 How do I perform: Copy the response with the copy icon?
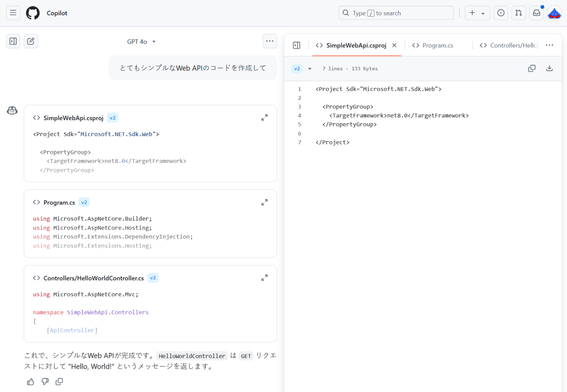[59, 382]
